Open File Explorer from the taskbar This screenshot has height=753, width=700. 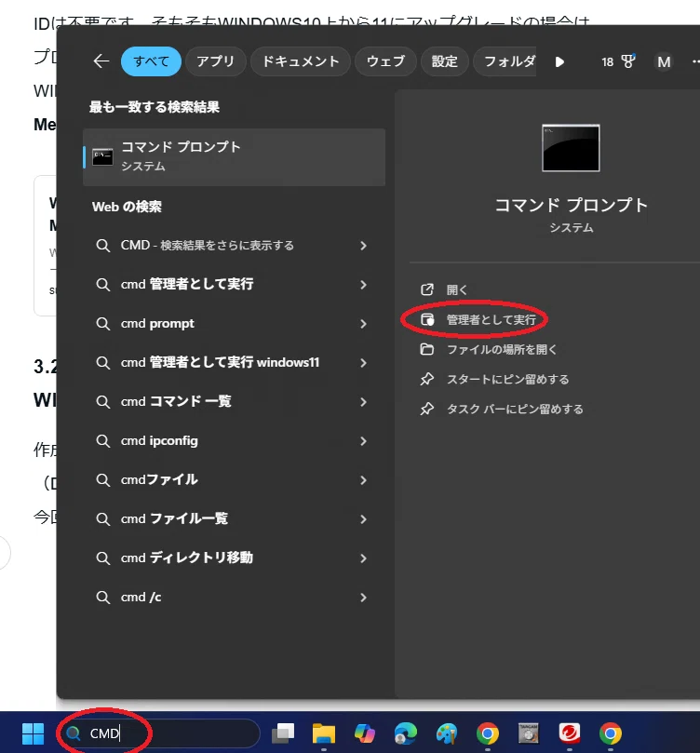tap(324, 733)
